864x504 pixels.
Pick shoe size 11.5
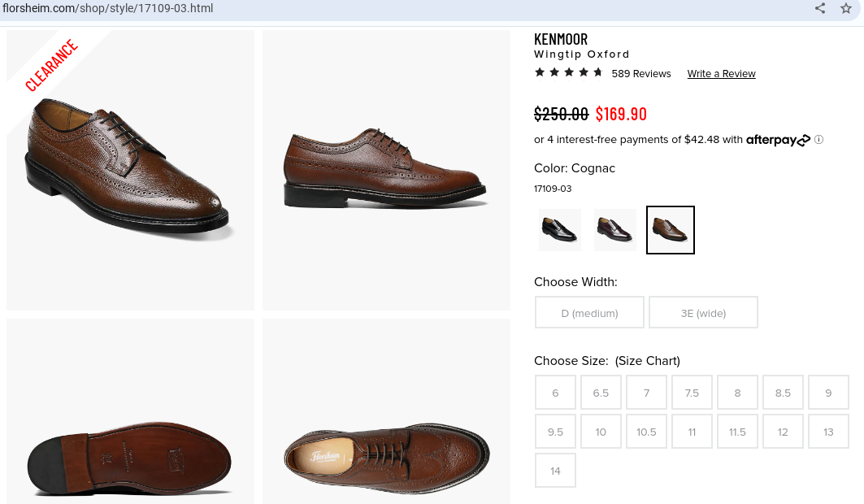(737, 432)
